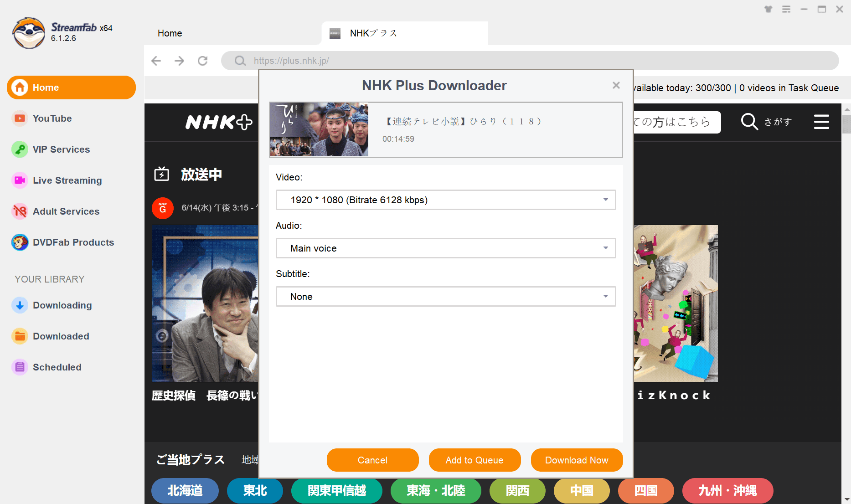Click the Cancel button

pos(372,460)
